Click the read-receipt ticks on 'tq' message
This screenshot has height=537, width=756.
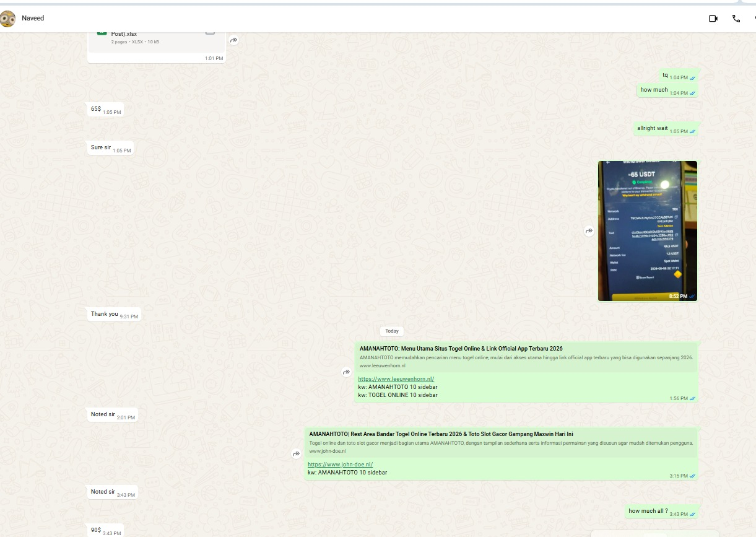[x=692, y=79]
